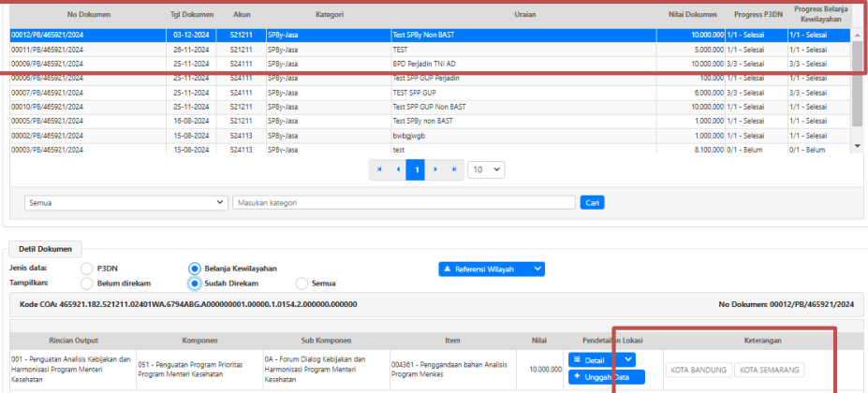Sort by the Tgl Dokumen column header
This screenshot has width=868, height=393.
[191, 15]
